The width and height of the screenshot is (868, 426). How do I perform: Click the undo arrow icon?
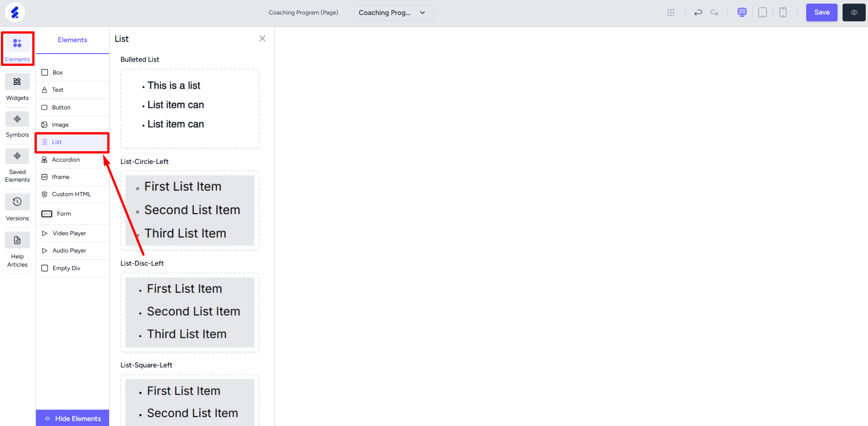698,13
